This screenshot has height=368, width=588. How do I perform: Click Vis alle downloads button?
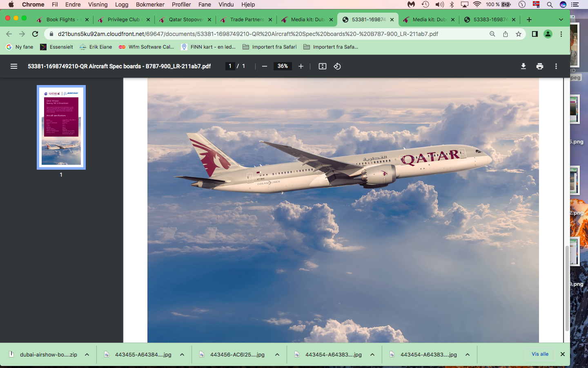[x=540, y=354]
